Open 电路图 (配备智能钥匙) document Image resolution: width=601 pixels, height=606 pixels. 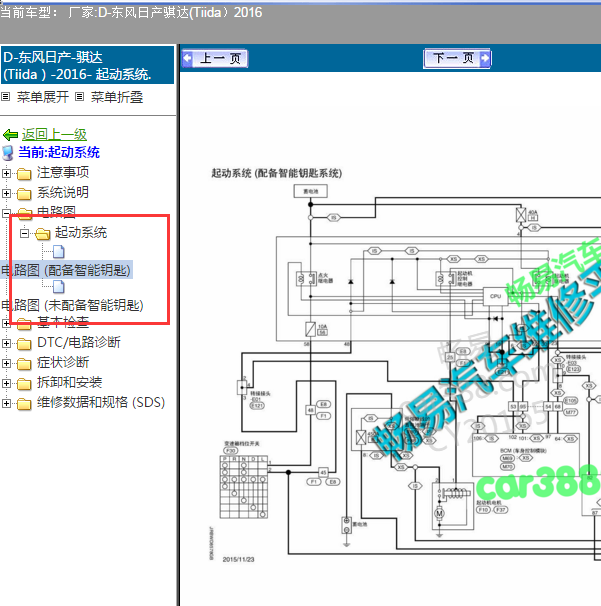click(x=66, y=270)
